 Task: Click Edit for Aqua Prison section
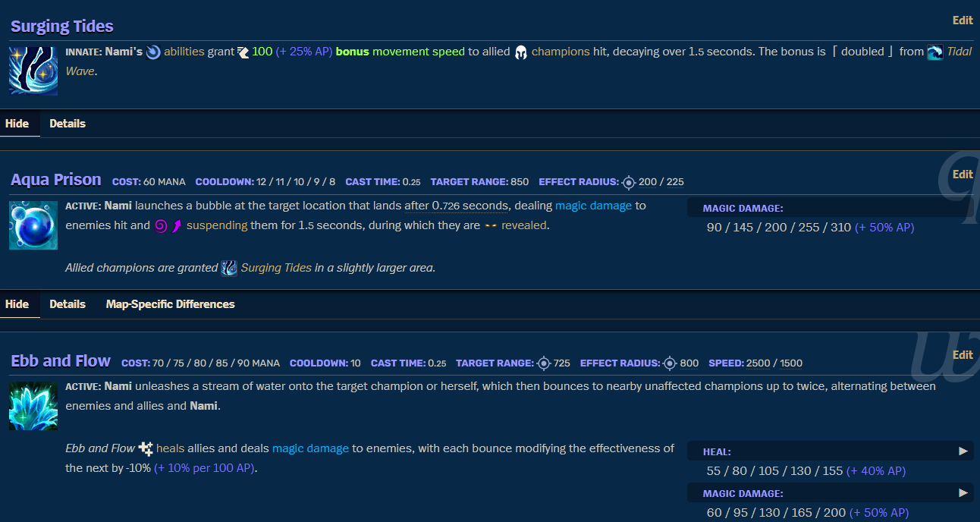click(963, 175)
